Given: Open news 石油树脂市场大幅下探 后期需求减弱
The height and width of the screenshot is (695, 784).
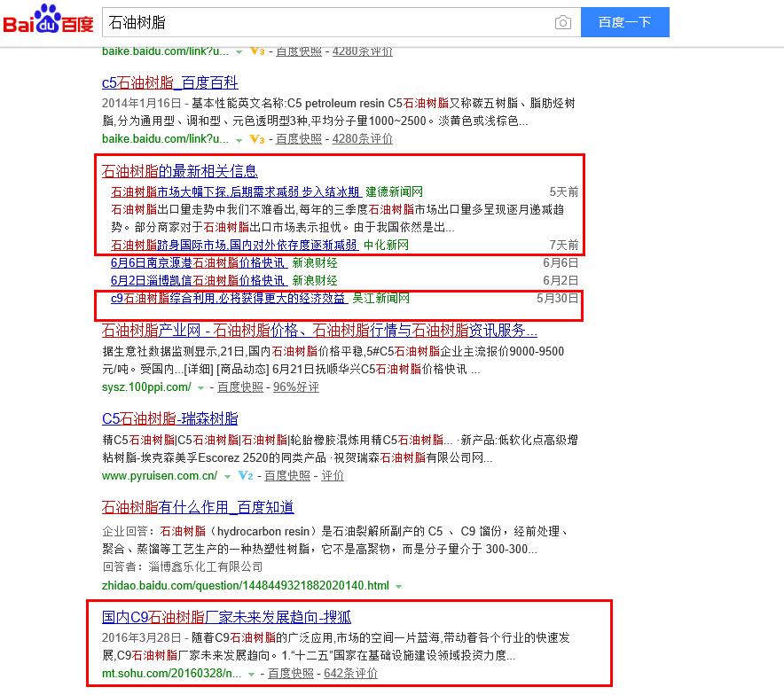Looking at the screenshot, I should click(236, 191).
